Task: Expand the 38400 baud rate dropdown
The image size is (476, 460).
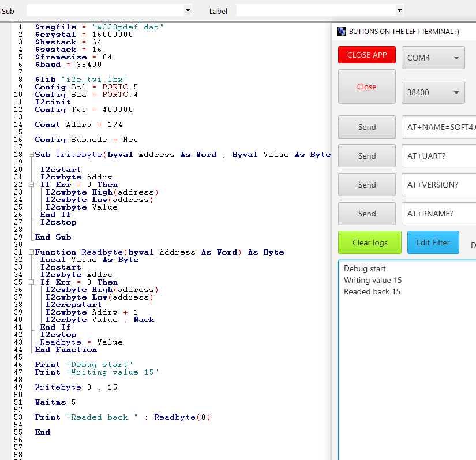Action: click(x=455, y=92)
